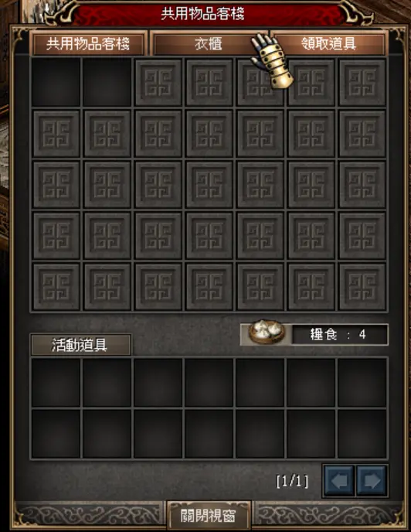
Task: Go to previous page with left arrow
Action: click(339, 480)
